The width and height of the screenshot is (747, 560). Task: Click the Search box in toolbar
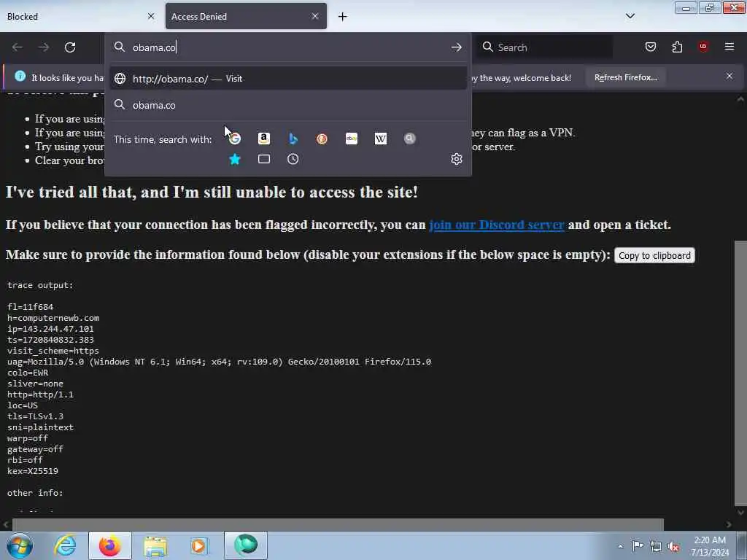(x=545, y=47)
